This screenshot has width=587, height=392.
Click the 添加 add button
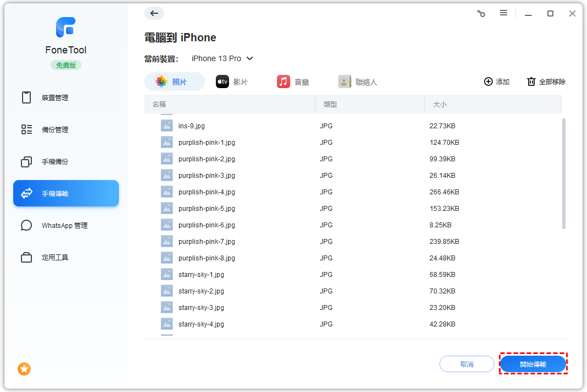point(497,82)
